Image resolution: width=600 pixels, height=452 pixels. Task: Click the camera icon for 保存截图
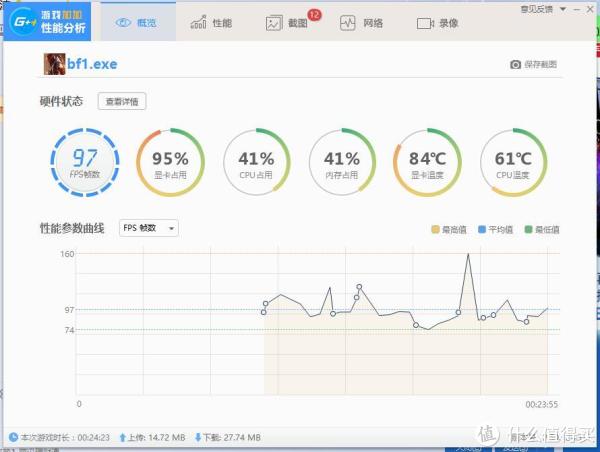(515, 65)
